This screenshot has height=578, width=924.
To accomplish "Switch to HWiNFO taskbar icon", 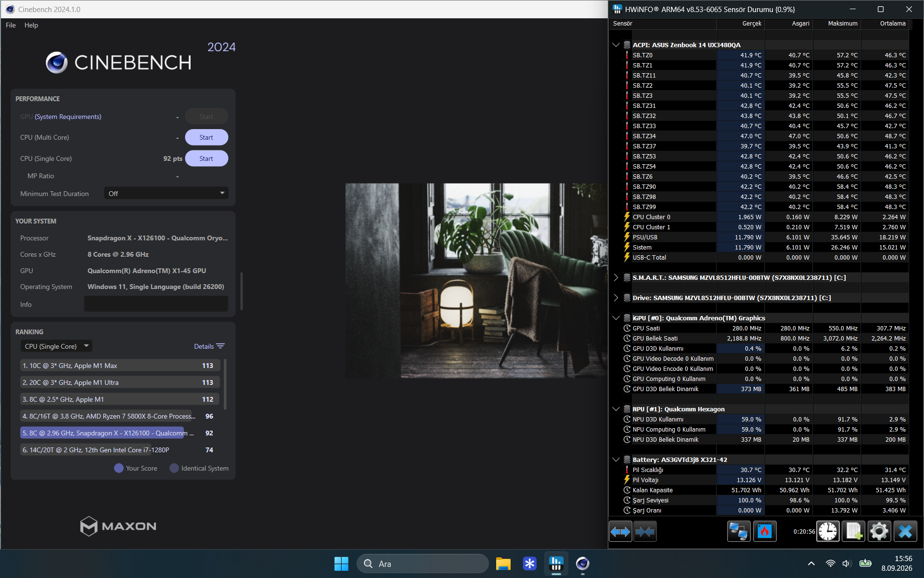I will [556, 564].
